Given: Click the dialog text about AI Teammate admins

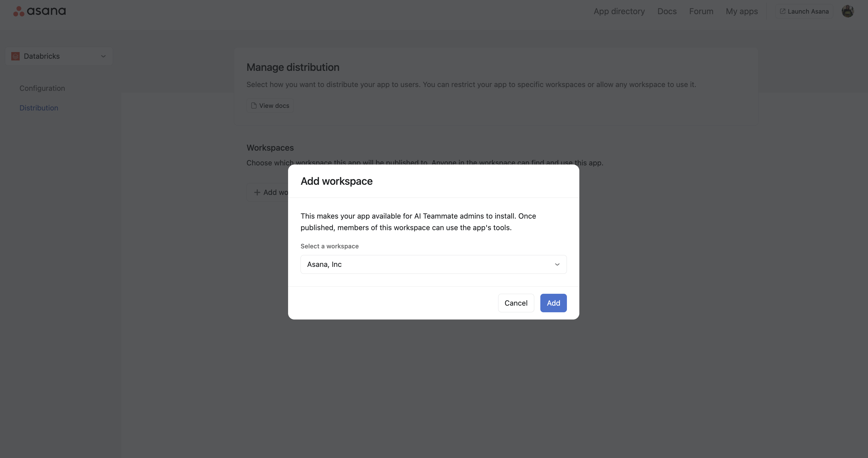Looking at the screenshot, I should click(x=418, y=221).
